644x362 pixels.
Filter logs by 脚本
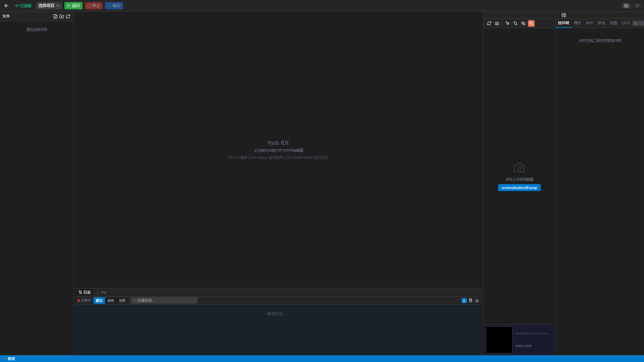click(x=99, y=301)
